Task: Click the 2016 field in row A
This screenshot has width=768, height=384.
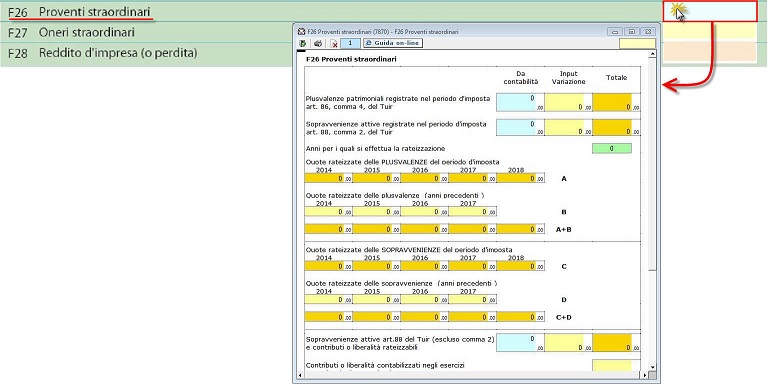Action: [x=424, y=179]
